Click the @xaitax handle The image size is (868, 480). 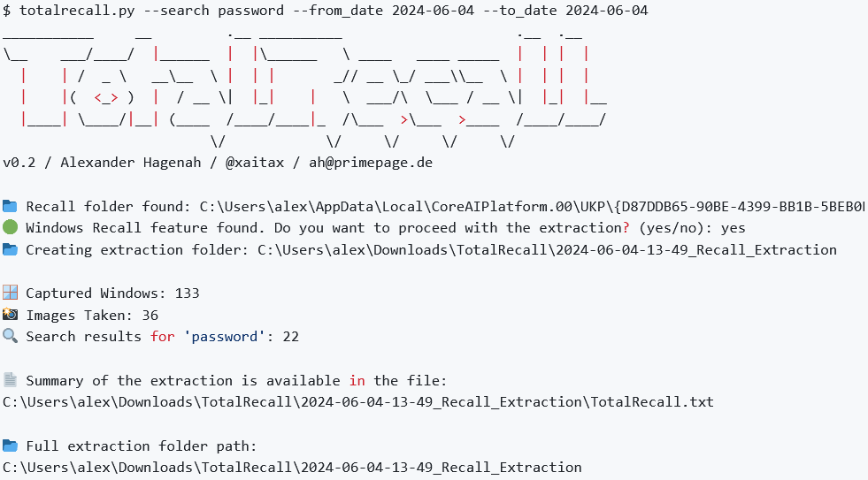point(261,163)
